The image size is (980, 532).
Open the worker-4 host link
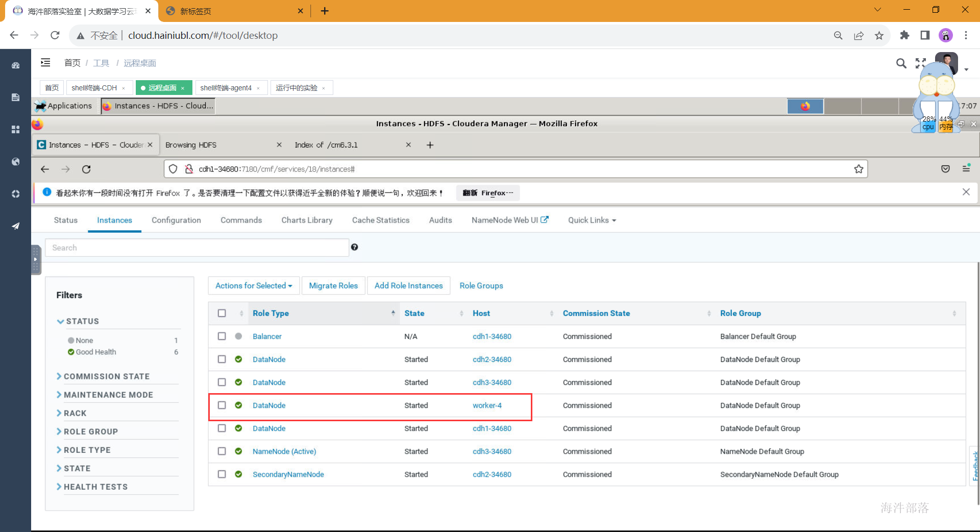[x=487, y=405]
